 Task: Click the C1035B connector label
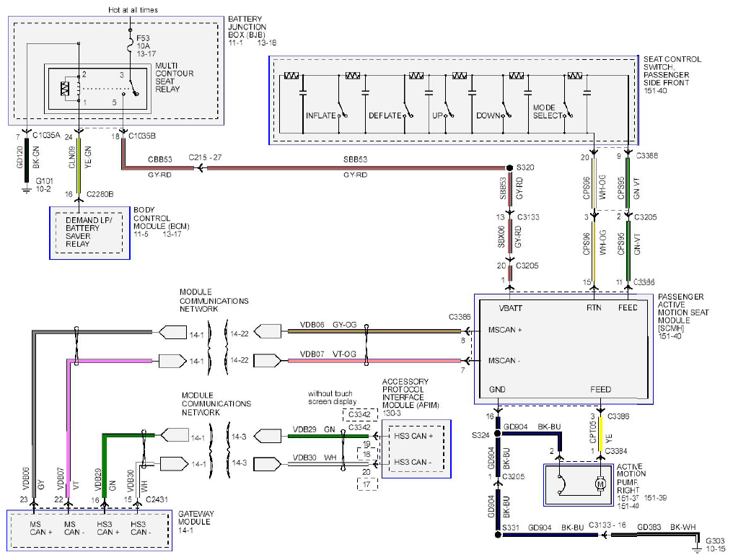(x=141, y=136)
